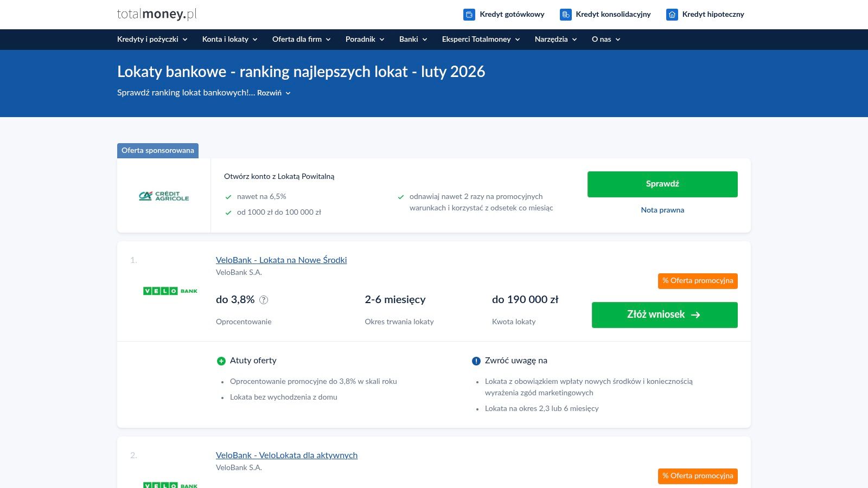Open the Poradnik dropdown menu
The image size is (868, 488).
365,39
